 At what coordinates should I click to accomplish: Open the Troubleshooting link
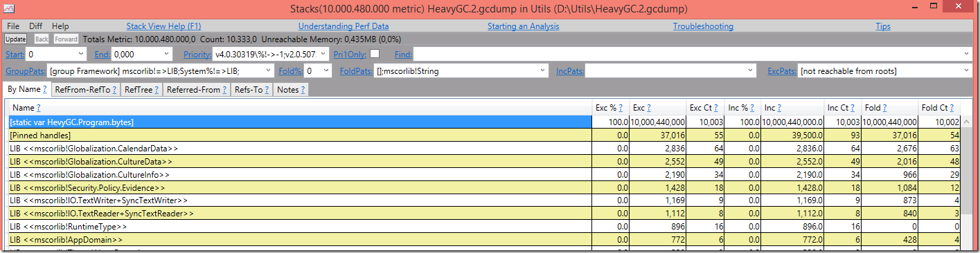[x=703, y=26]
